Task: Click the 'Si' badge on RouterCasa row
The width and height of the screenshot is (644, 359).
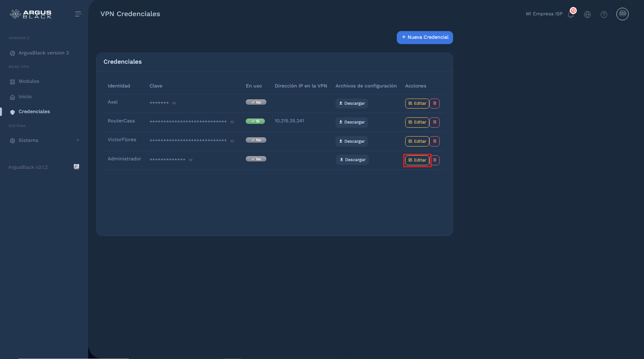Action: click(255, 121)
